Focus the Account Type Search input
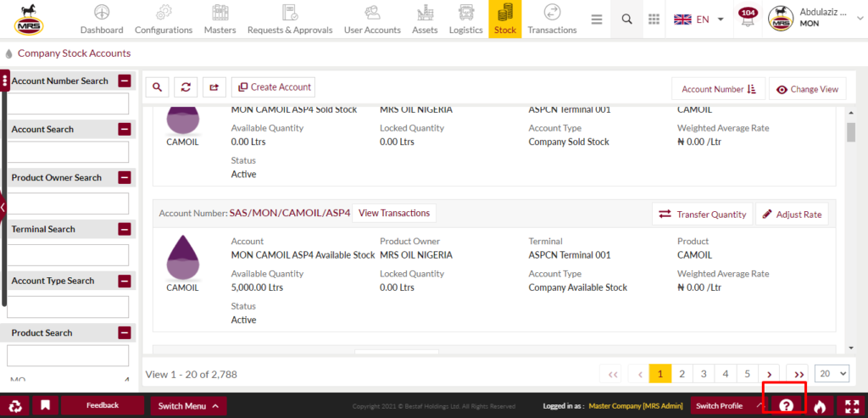Viewport: 868px width, 418px height. [x=68, y=307]
